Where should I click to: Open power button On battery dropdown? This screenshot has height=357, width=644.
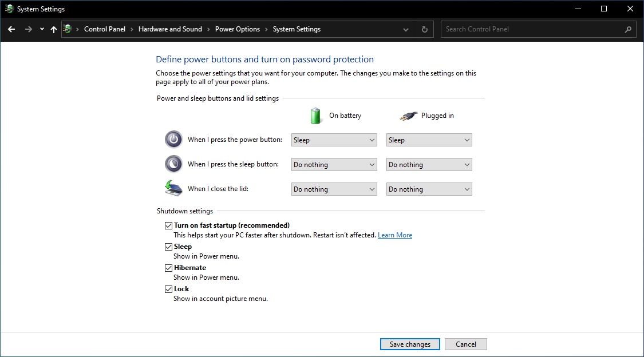pyautogui.click(x=334, y=140)
